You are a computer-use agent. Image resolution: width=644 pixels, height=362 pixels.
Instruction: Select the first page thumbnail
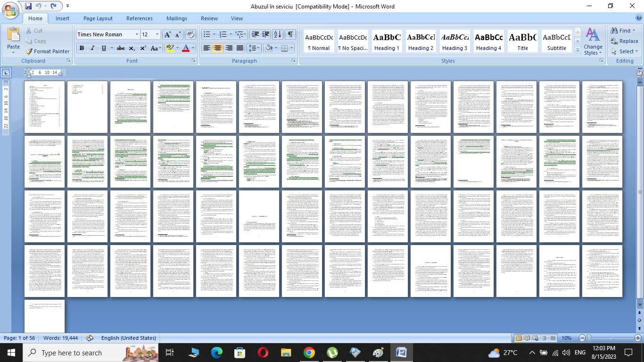(x=44, y=107)
